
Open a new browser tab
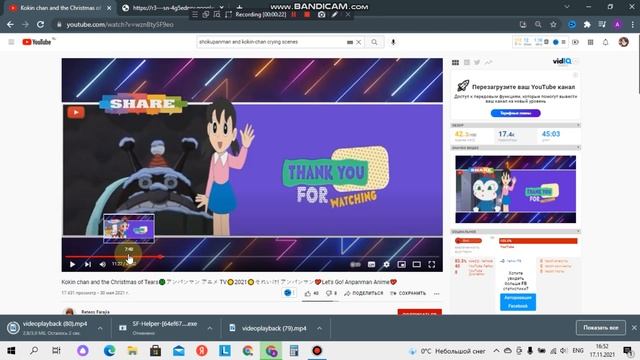pos(240,7)
